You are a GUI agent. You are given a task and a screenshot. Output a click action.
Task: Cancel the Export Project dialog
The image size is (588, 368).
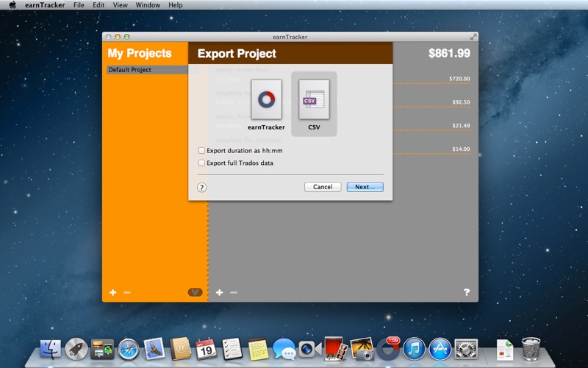pyautogui.click(x=323, y=187)
